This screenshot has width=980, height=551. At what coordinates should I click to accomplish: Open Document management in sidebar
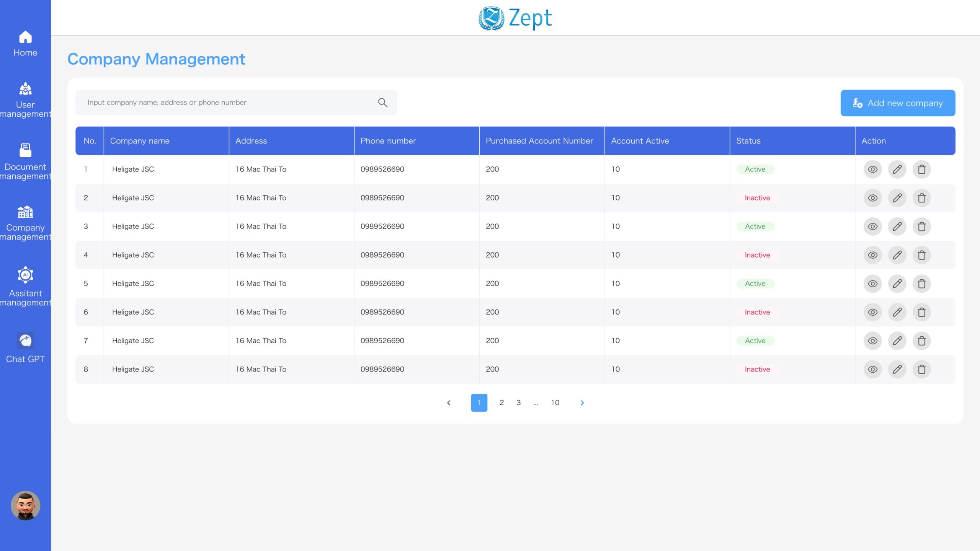[25, 161]
